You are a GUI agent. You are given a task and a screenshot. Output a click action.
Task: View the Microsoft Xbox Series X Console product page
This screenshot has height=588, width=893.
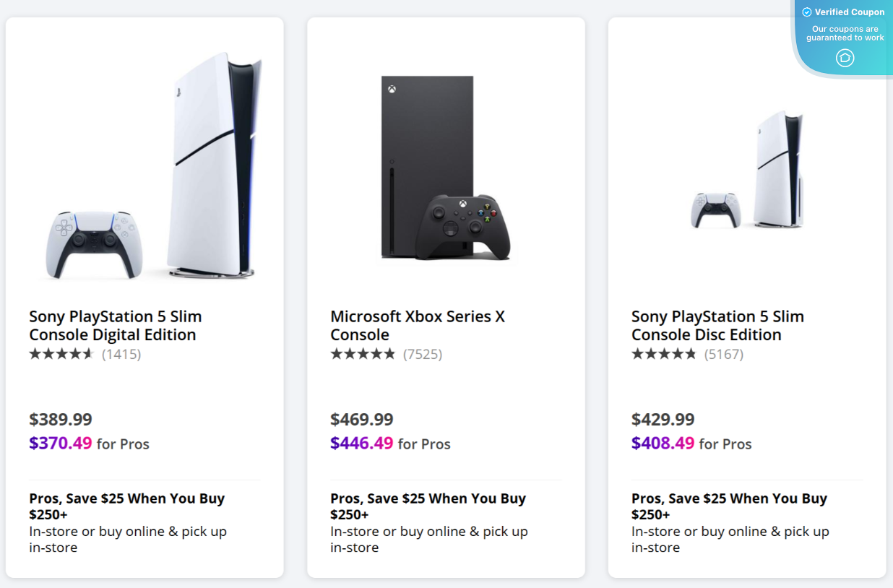418,325
